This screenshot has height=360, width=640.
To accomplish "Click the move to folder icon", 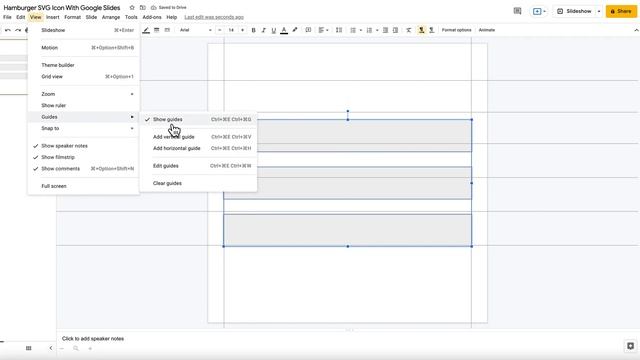I will point(142,8).
